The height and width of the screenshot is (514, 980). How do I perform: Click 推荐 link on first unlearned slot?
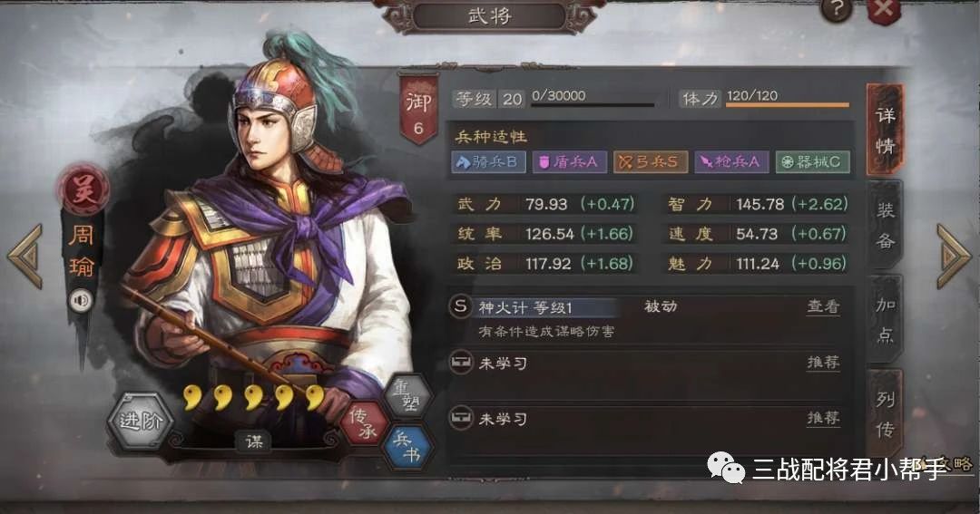coord(823,363)
